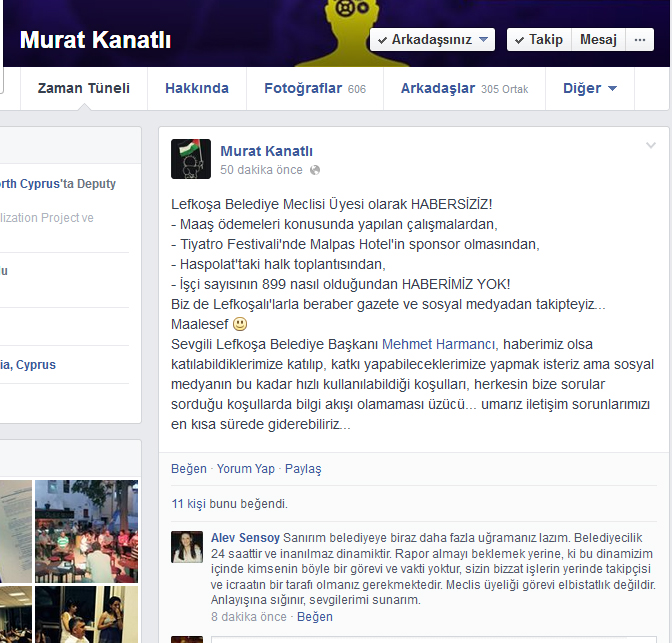Screen dimensions: 672x643
Task: Share the post using Paylaş
Action: click(x=303, y=468)
